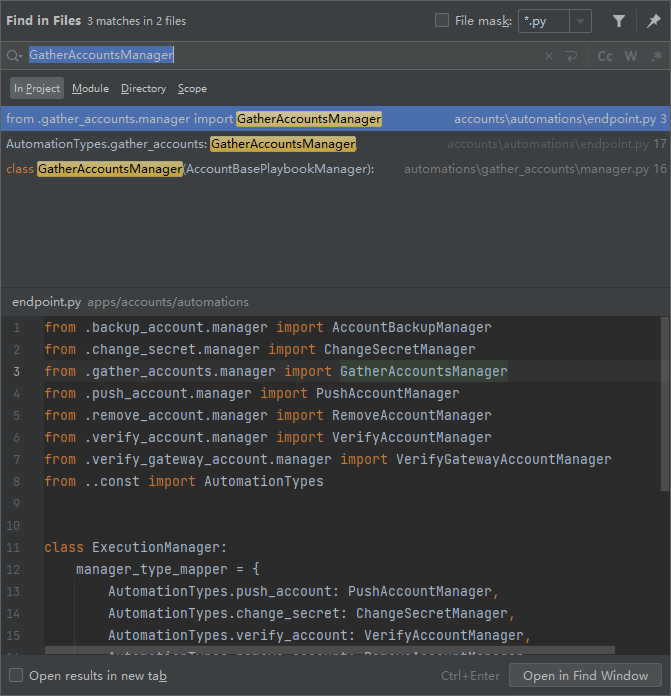The image size is (671, 696).
Task: Expand the file mask *.py dropdown
Action: (581, 21)
